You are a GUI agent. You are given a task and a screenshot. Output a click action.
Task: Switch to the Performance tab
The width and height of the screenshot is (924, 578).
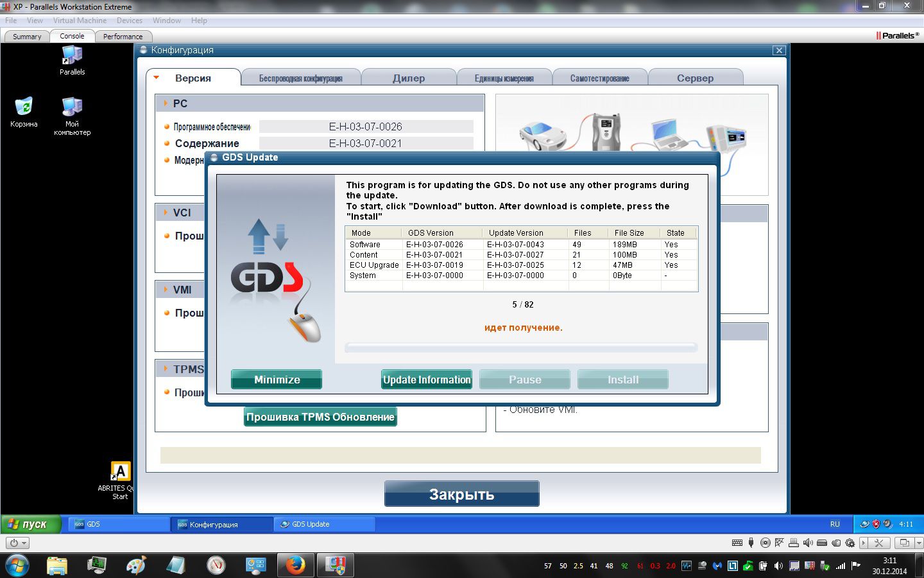point(123,37)
